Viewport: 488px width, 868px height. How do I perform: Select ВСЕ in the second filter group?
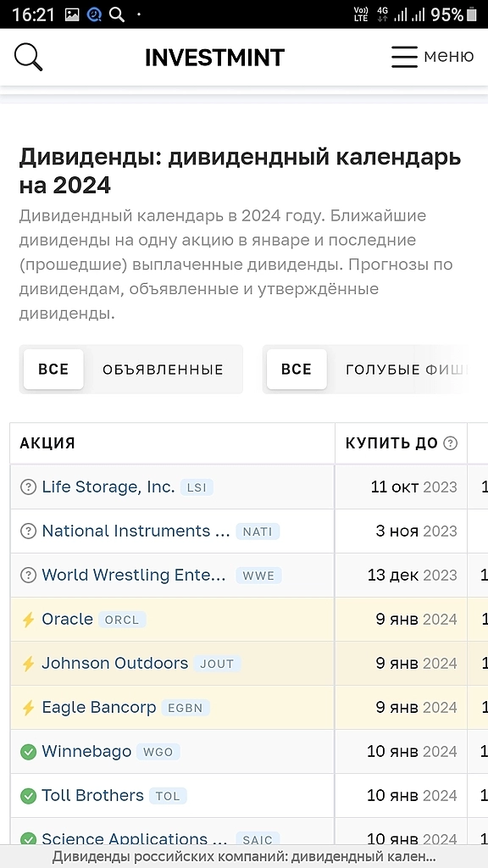click(x=296, y=369)
